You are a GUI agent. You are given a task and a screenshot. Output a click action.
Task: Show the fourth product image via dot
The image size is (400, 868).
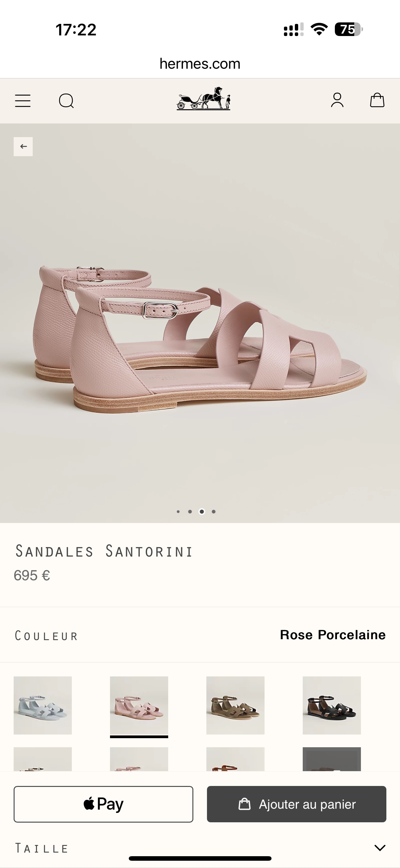(x=214, y=511)
